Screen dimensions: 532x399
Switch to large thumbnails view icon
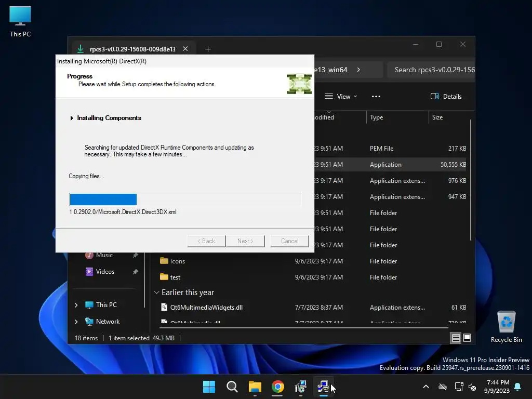coord(467,338)
